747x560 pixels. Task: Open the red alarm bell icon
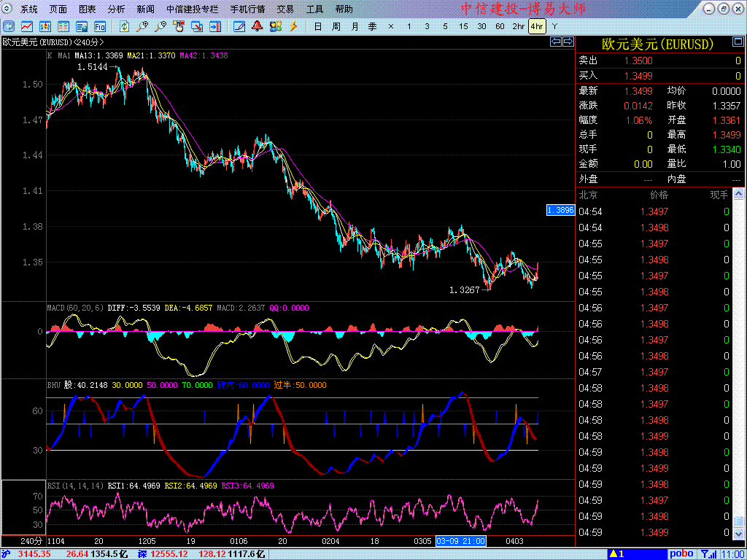pyautogui.click(x=257, y=26)
